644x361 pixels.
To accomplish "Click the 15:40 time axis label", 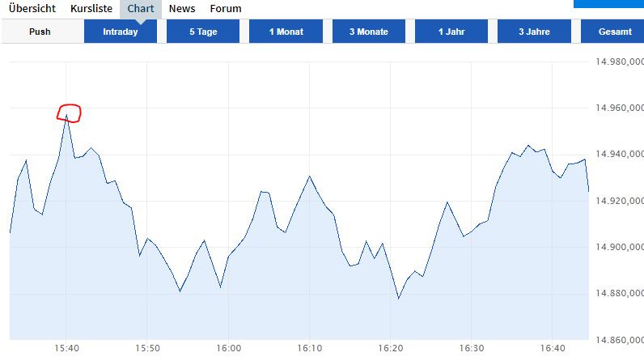I will click(66, 348).
